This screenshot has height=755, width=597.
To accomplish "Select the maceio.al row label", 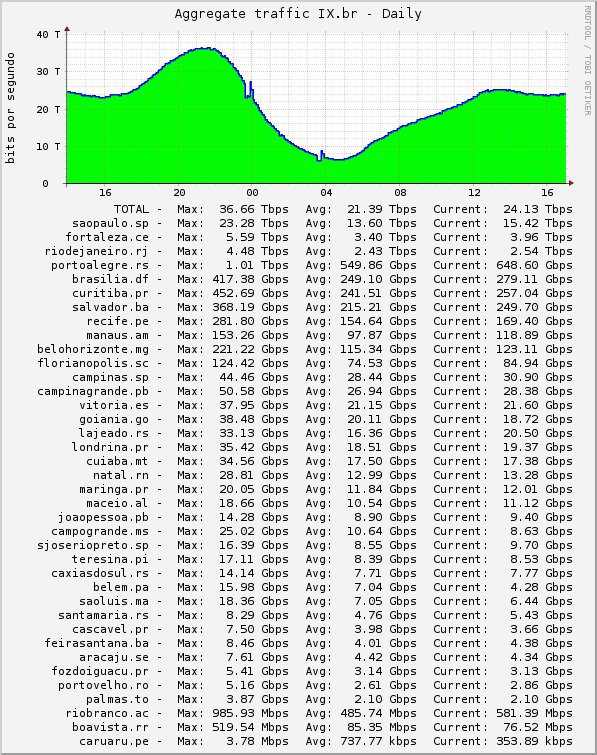I will point(117,503).
